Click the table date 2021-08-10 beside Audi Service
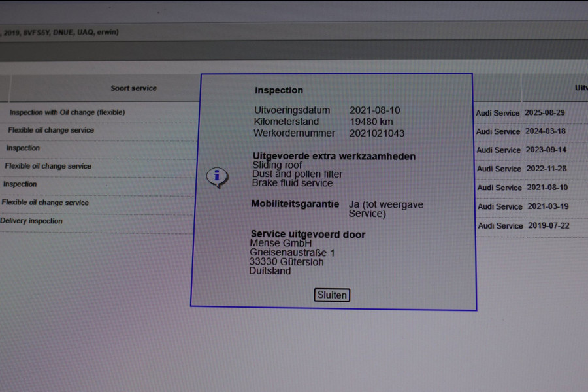 (547, 188)
